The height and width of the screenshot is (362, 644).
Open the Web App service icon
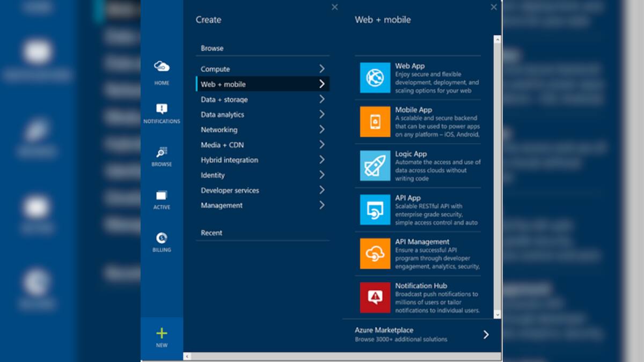pyautogui.click(x=374, y=77)
